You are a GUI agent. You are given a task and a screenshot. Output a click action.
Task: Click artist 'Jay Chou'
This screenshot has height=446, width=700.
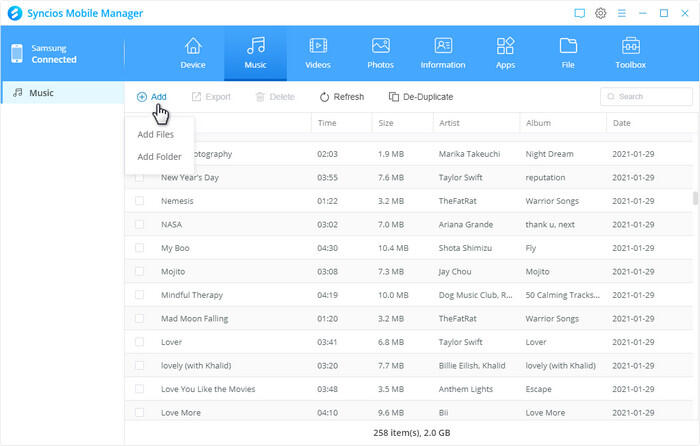[455, 271]
